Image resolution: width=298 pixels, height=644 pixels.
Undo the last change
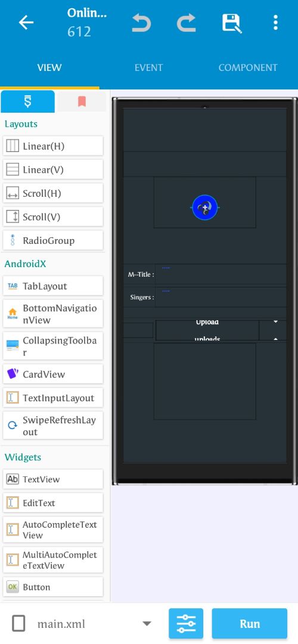pyautogui.click(x=141, y=23)
